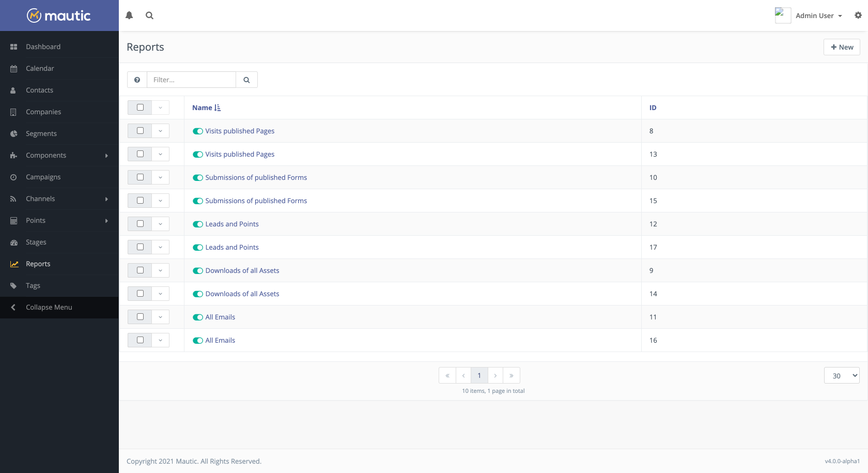The height and width of the screenshot is (473, 868).
Task: Select the Segments pie-chart icon
Action: click(13, 133)
